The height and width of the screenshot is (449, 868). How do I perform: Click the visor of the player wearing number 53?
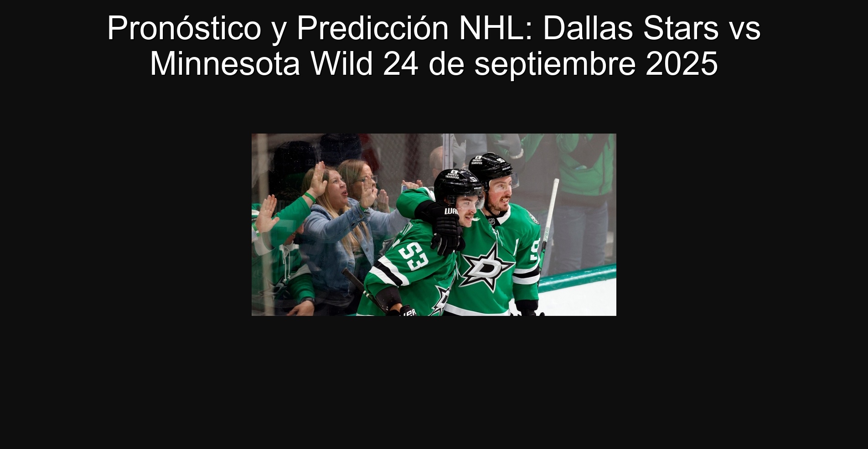465,201
